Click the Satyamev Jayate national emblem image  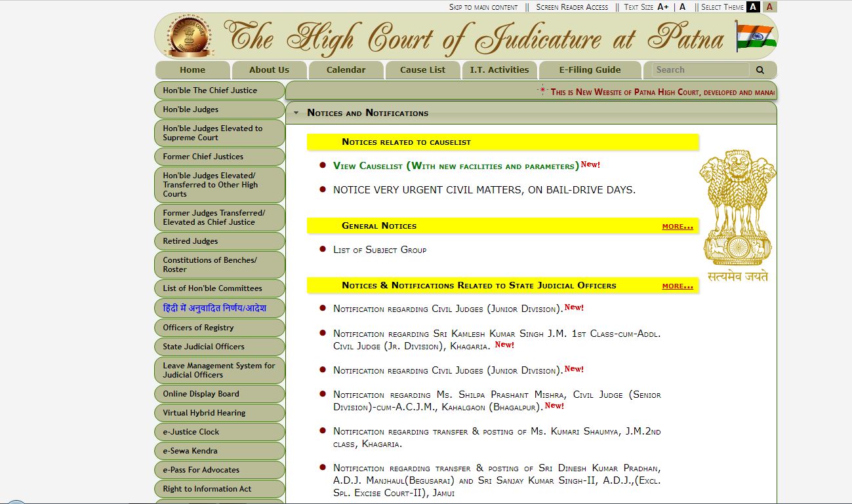click(x=738, y=216)
